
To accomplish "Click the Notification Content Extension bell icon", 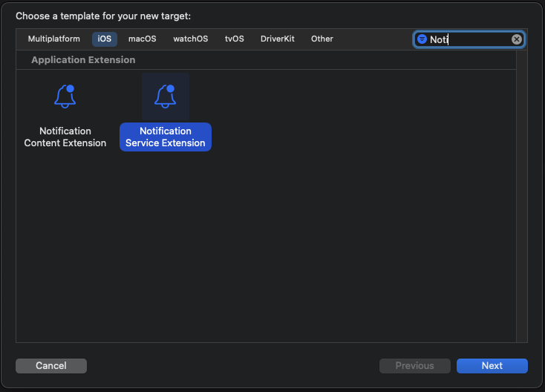I will click(65, 96).
